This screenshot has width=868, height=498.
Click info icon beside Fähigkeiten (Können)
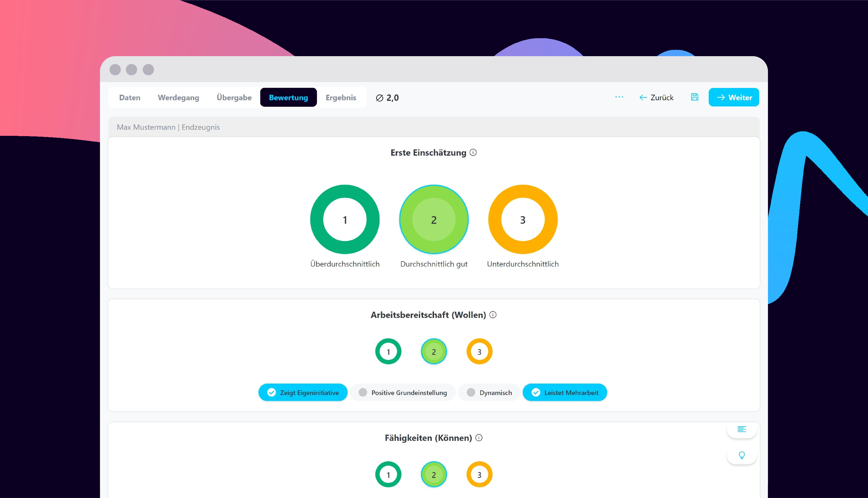tap(479, 438)
